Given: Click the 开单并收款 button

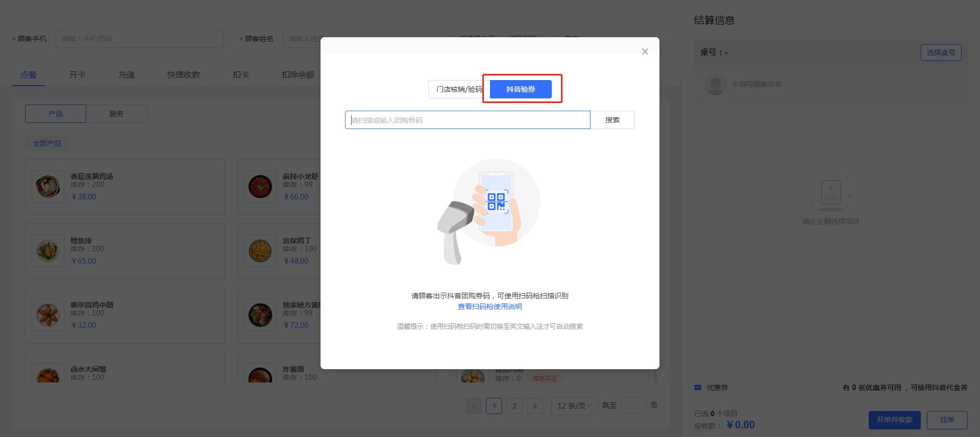Looking at the screenshot, I should (895, 420).
